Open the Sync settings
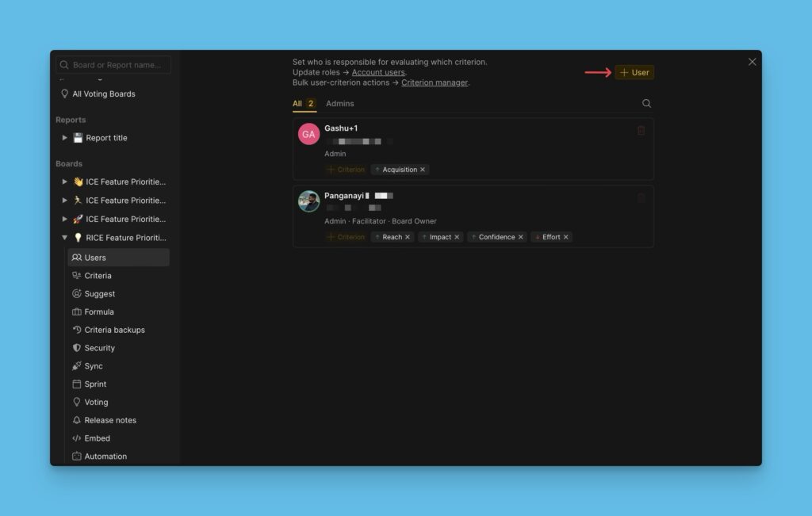 tap(93, 366)
